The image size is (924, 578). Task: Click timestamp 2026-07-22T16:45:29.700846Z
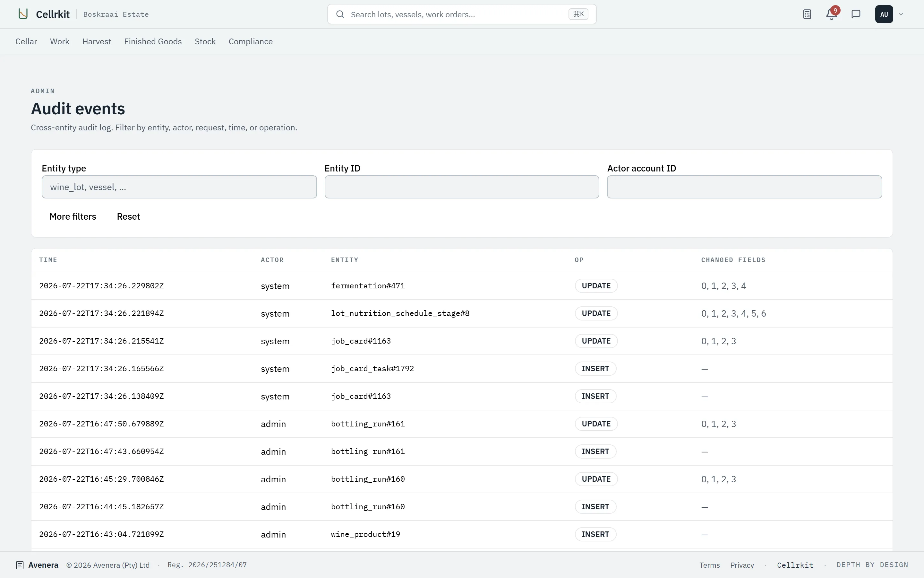101,479
